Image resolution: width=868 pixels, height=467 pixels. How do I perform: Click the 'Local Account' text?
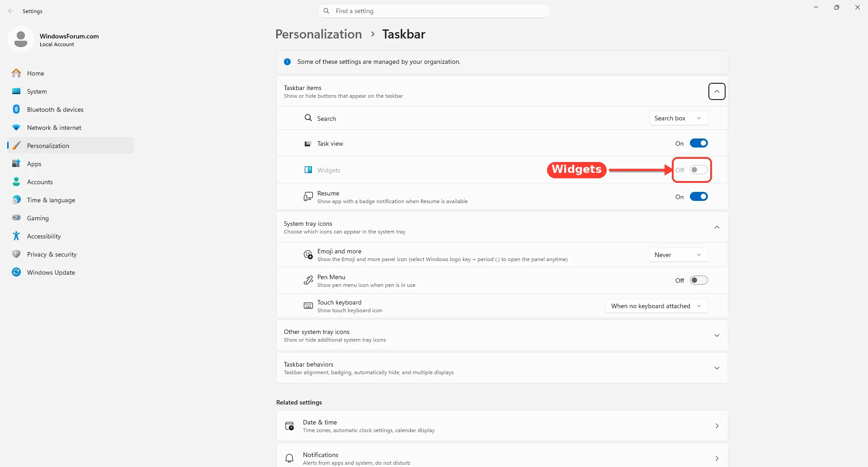57,44
